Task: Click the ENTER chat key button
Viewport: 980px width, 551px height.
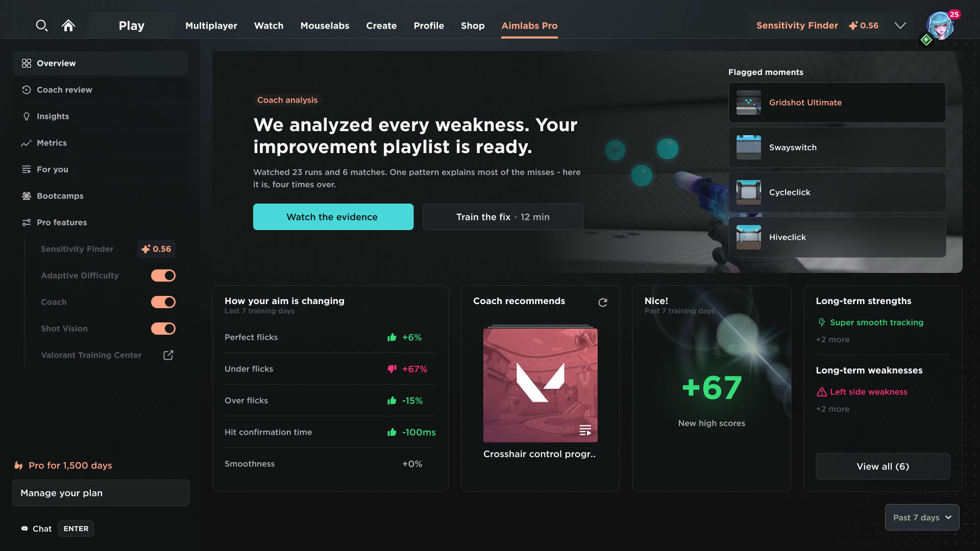Action: [x=76, y=529]
